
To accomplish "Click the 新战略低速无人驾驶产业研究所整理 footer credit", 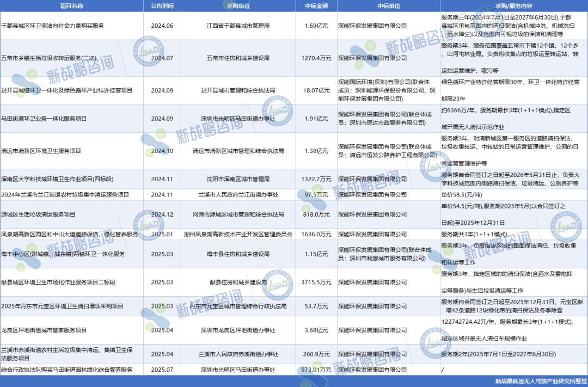I will 541,382.
